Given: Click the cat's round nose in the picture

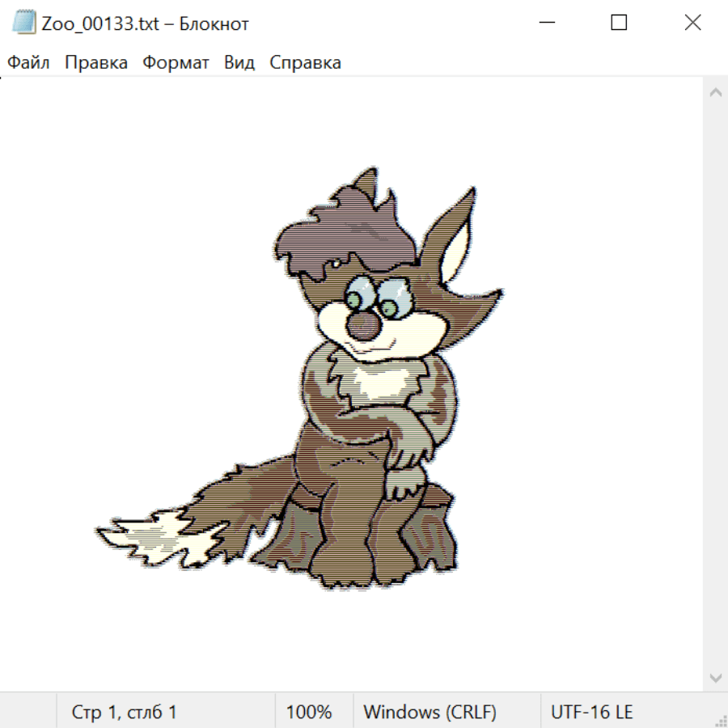Looking at the screenshot, I should 363,325.
